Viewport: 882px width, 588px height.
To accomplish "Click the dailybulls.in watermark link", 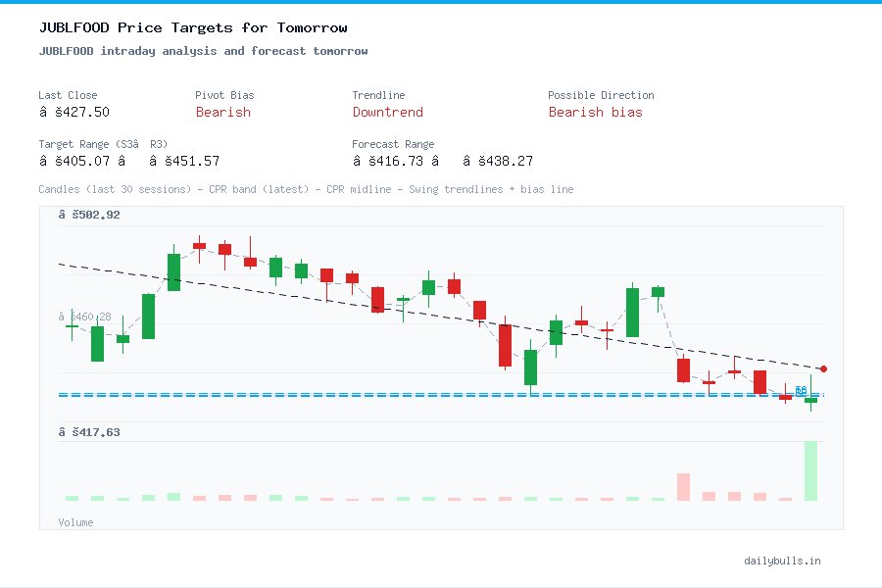I will coord(782,561).
